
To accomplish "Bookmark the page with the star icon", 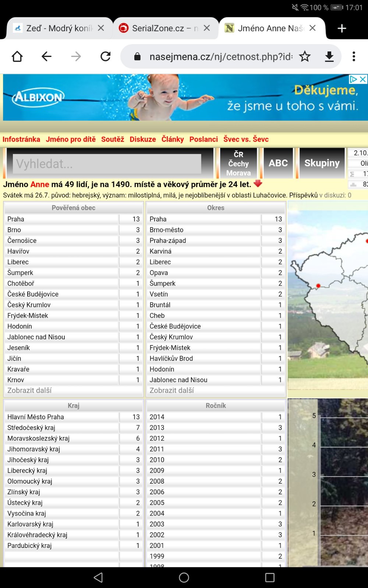I will tap(305, 57).
